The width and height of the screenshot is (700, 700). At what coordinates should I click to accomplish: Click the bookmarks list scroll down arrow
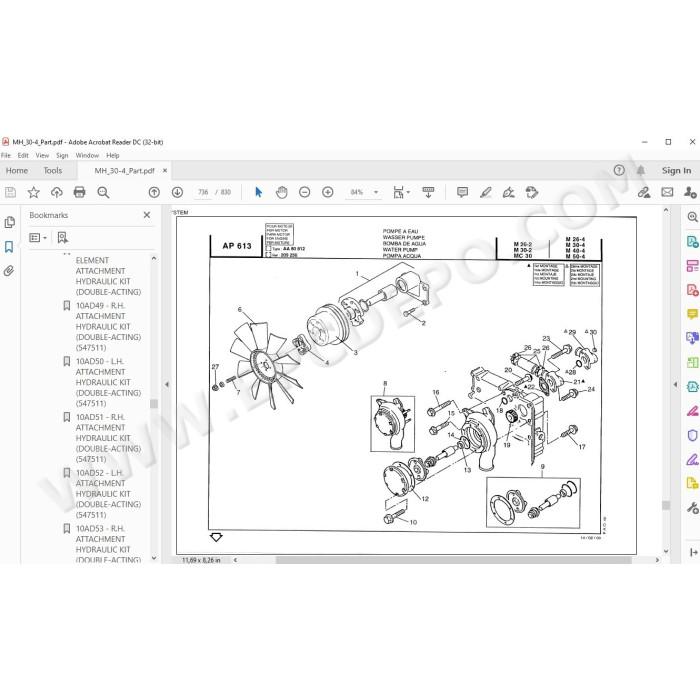[x=154, y=558]
